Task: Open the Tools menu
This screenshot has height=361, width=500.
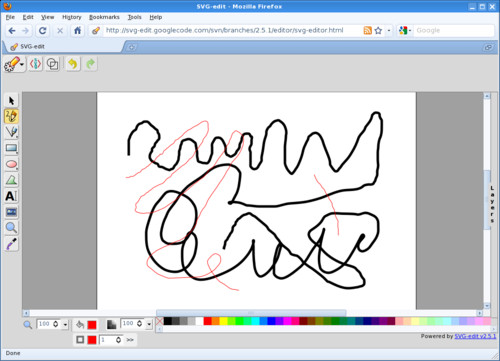Action: [x=135, y=17]
